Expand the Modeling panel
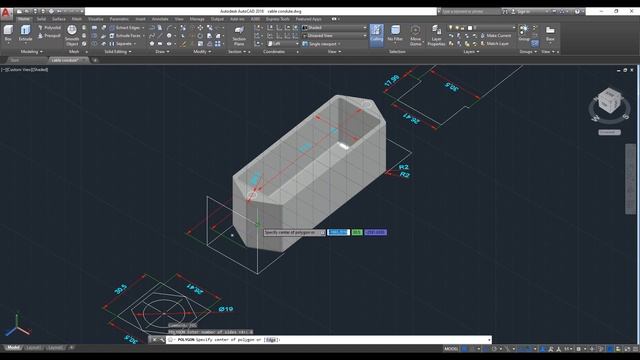Viewport: 640px width, 360px height. click(31, 52)
